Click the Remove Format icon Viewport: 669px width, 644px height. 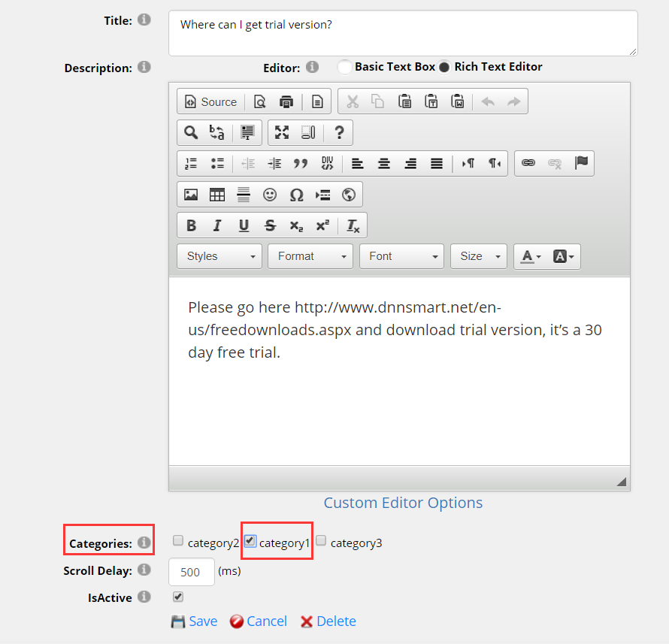(353, 225)
